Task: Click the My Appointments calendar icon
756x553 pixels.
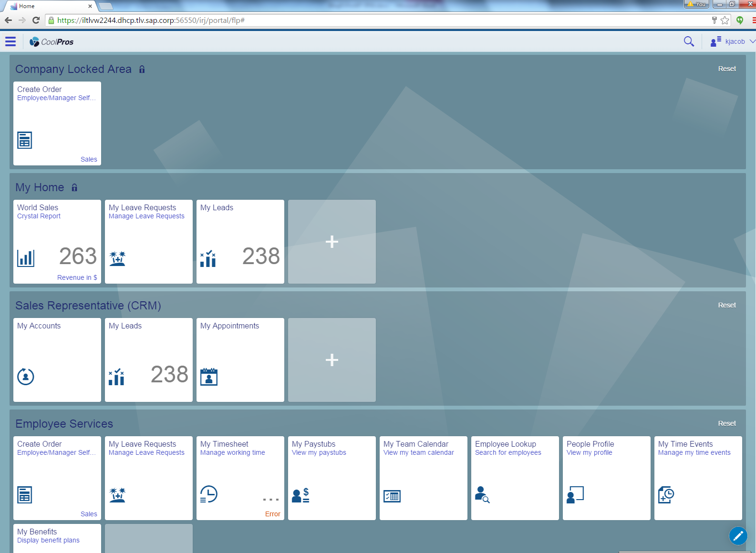Action: tap(209, 377)
